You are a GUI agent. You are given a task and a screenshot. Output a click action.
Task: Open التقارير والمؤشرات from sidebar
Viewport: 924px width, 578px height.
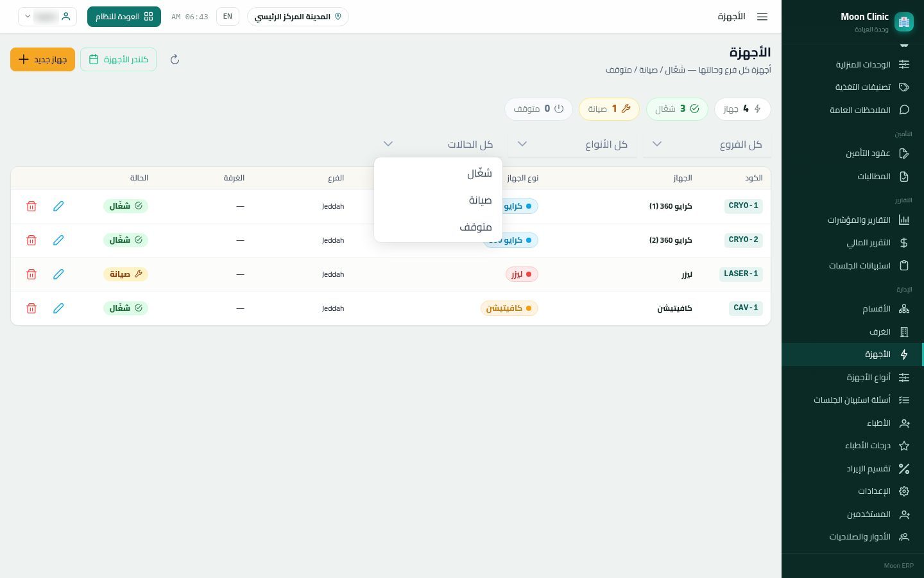[852, 220]
